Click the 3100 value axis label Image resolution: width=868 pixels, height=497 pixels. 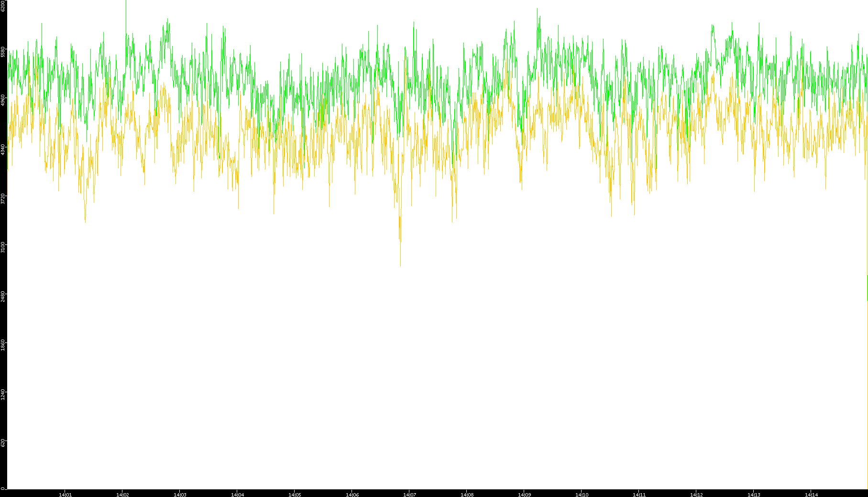coord(3,247)
